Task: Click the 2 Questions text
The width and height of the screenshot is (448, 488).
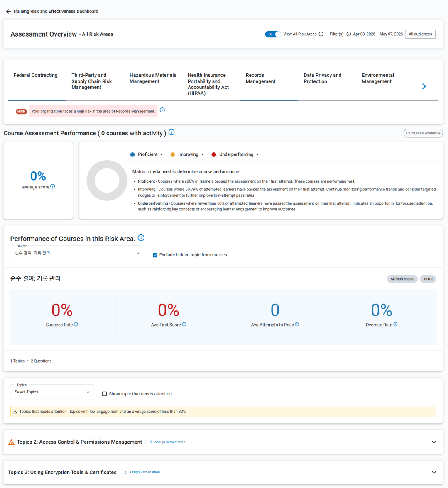Action: coord(41,361)
